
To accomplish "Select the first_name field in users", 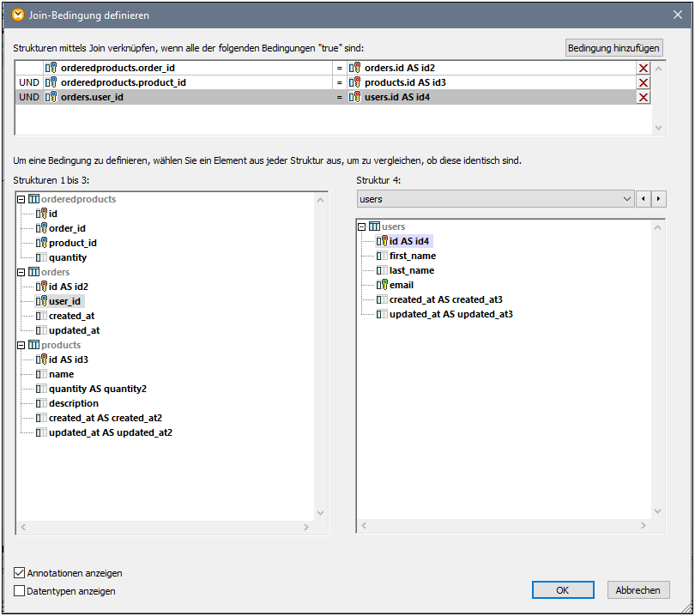I will tap(412, 256).
